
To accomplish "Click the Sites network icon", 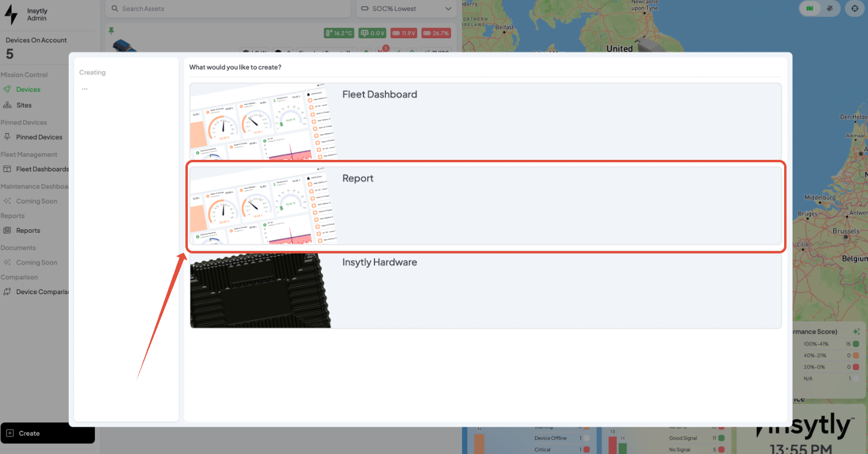I will pos(7,105).
